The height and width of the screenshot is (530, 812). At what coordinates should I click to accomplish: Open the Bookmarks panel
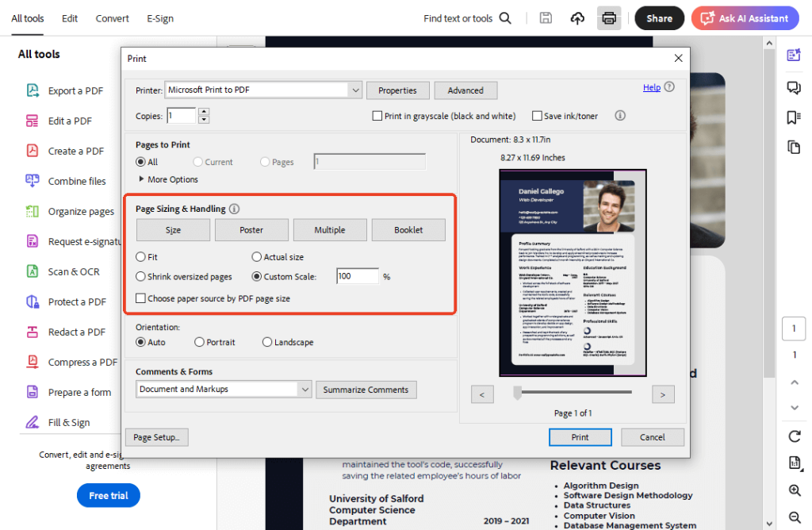[x=794, y=117]
